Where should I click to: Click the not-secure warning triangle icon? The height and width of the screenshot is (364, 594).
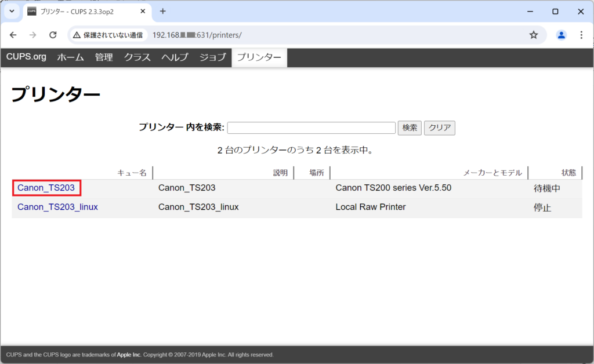(x=77, y=35)
